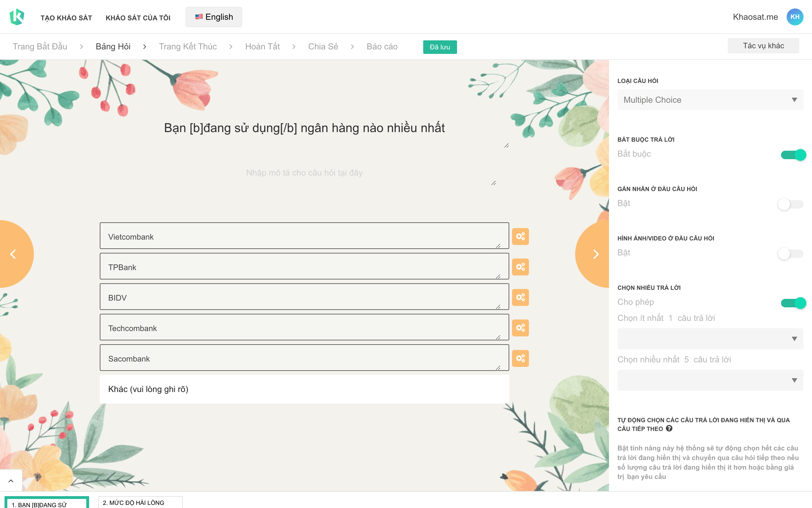Click the Đã lưu saved button
The width and height of the screenshot is (812, 508).
click(x=440, y=47)
